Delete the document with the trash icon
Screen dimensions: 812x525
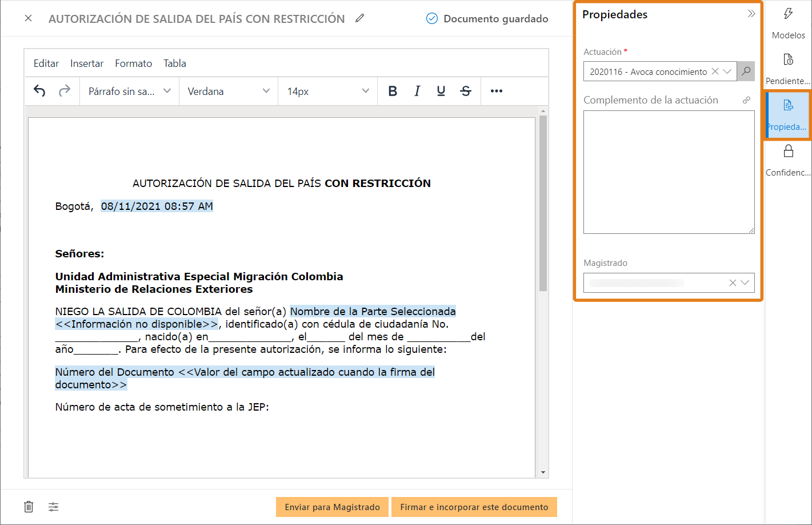click(29, 507)
